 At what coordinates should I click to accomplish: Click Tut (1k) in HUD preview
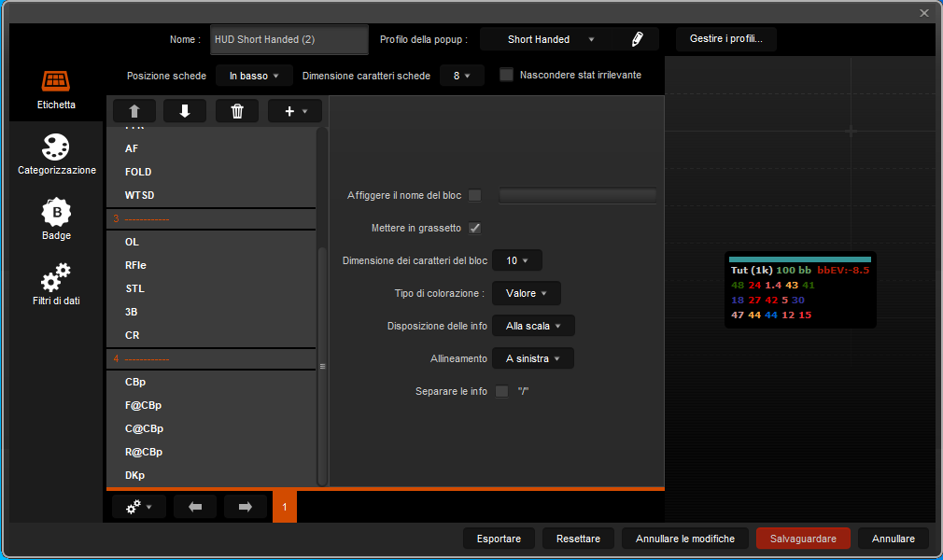pyautogui.click(x=752, y=270)
